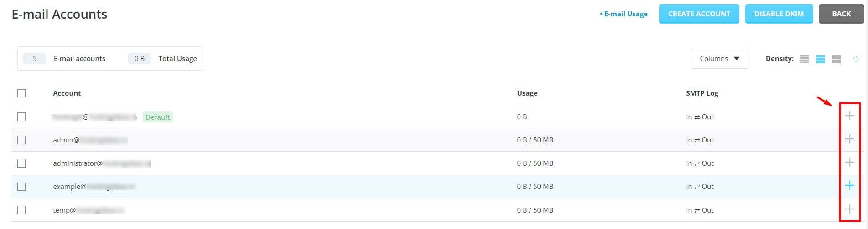Select compact density icon

click(x=805, y=59)
